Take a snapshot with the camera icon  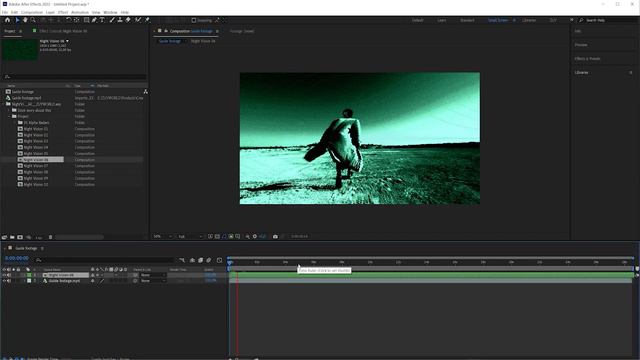point(275,236)
